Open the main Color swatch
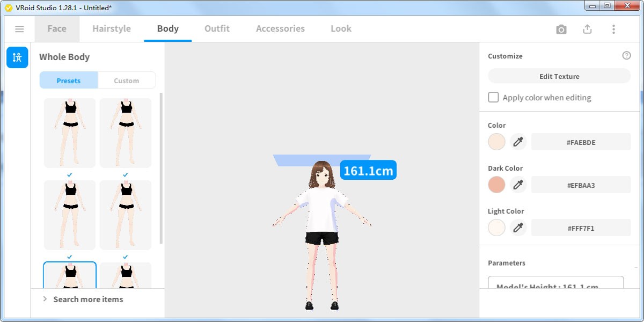Screen dimensions: 644x322 pyautogui.click(x=496, y=142)
